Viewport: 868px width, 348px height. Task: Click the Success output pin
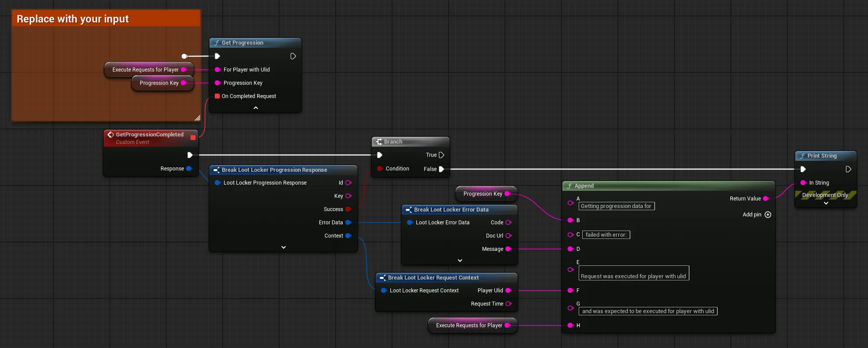pyautogui.click(x=348, y=209)
